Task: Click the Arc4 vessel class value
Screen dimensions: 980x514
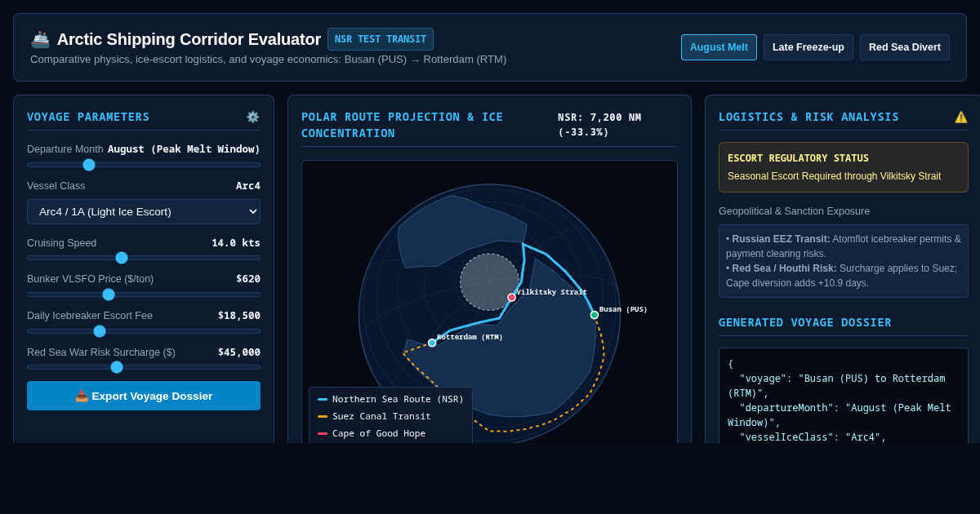Action: pyautogui.click(x=248, y=186)
